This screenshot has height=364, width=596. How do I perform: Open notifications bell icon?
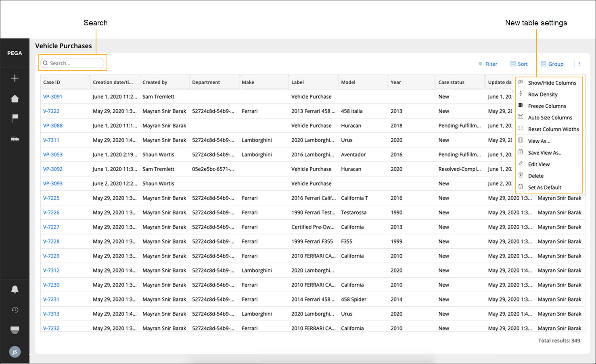[x=15, y=289]
